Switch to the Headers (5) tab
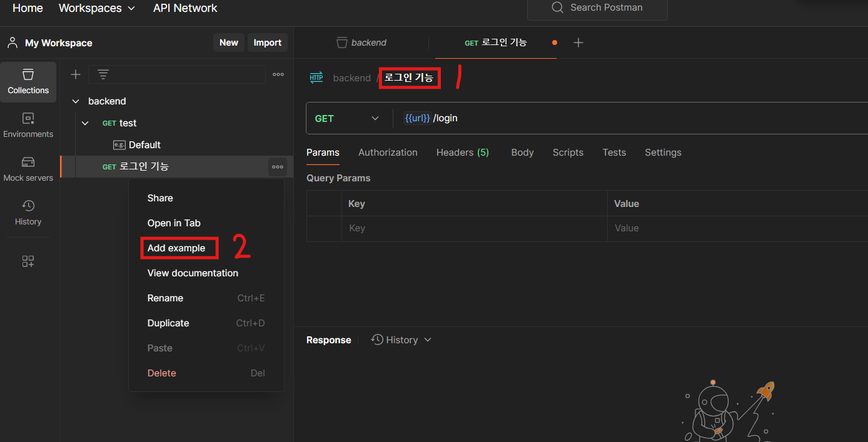The height and width of the screenshot is (442, 868). pos(463,153)
